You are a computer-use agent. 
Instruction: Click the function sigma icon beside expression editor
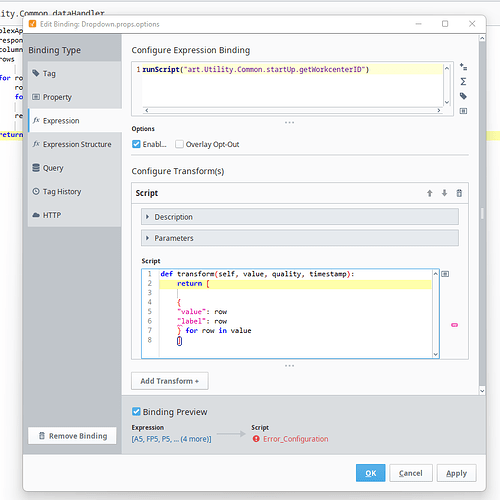pos(463,82)
